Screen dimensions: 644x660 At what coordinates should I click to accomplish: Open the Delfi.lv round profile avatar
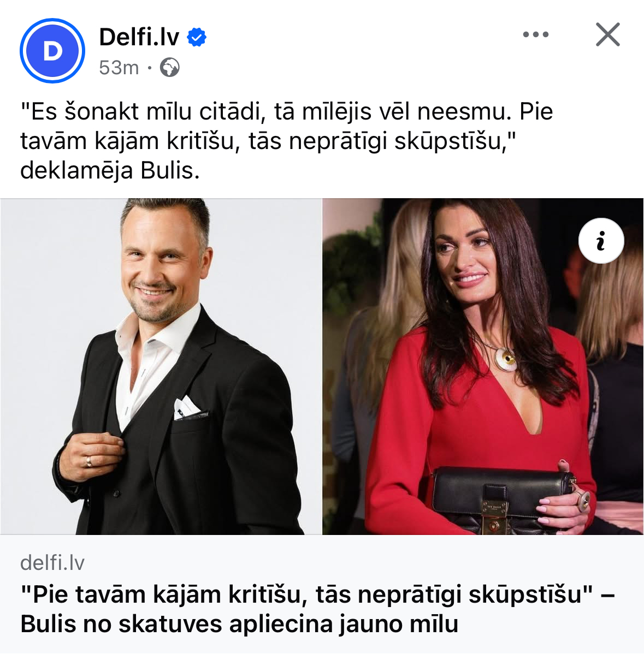[x=52, y=51]
